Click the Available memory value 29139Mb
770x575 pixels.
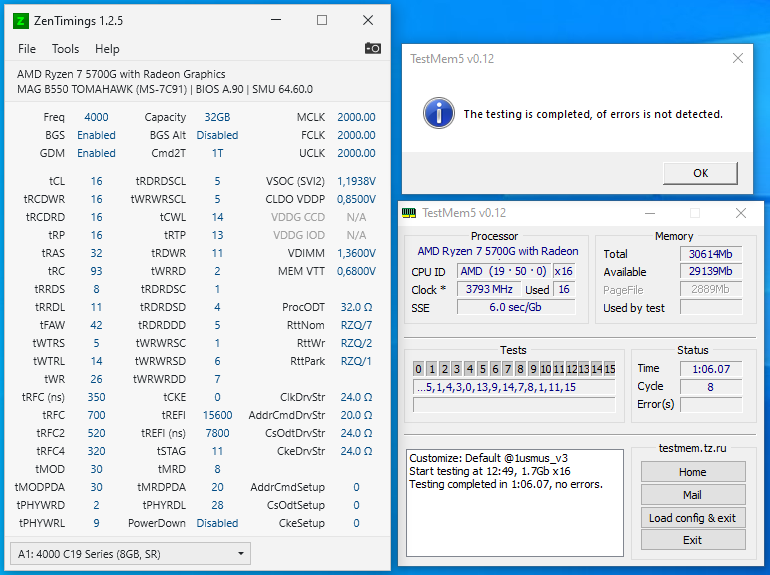(x=711, y=271)
